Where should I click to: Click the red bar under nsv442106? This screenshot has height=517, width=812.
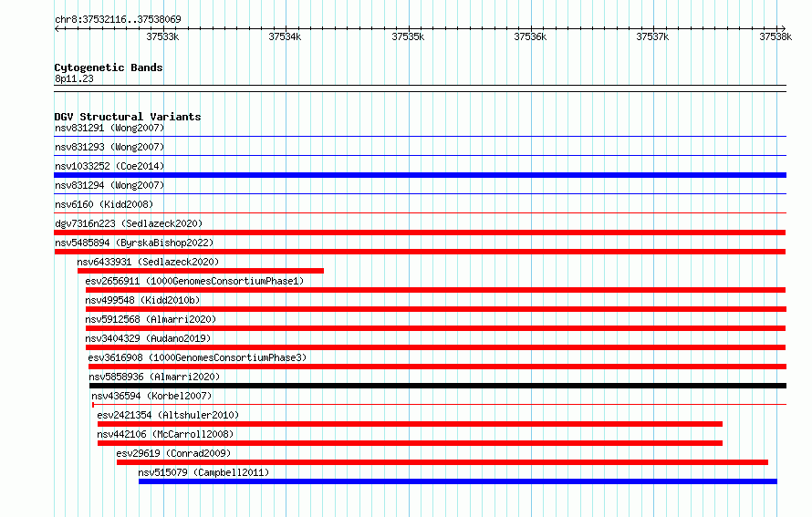(411, 443)
